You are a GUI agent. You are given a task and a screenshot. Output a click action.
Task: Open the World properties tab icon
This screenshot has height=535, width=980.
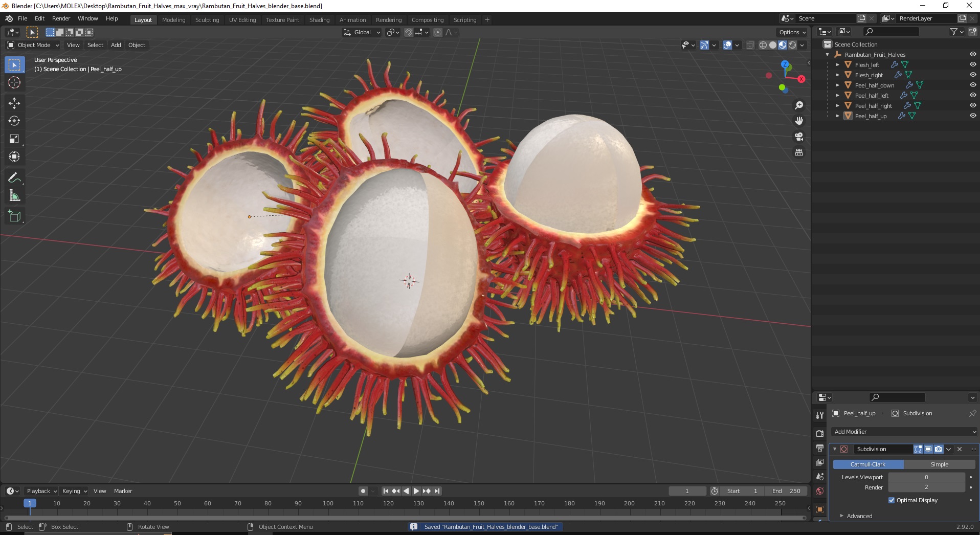(820, 491)
